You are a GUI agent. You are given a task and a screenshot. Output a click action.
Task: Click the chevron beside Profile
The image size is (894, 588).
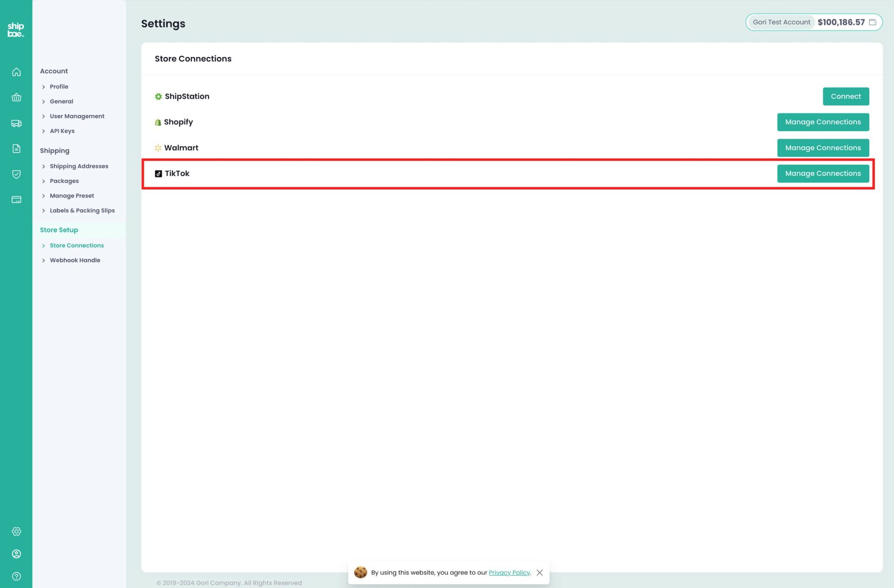[x=44, y=87]
